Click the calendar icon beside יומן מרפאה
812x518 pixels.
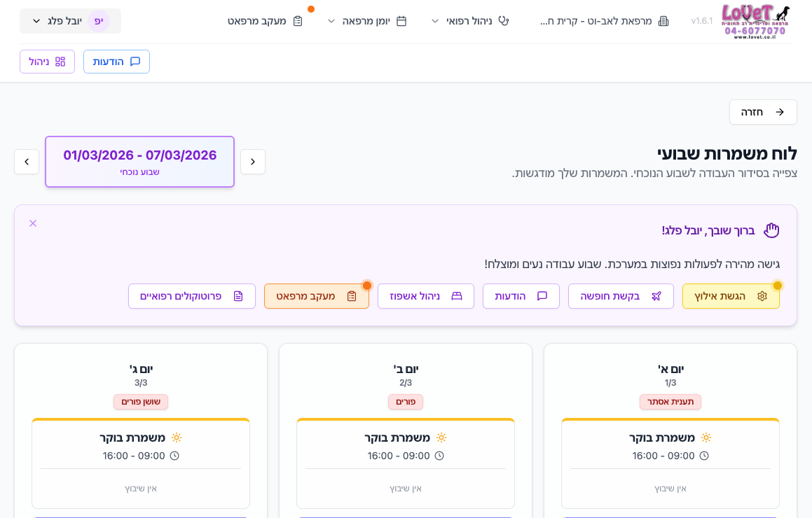point(401,21)
